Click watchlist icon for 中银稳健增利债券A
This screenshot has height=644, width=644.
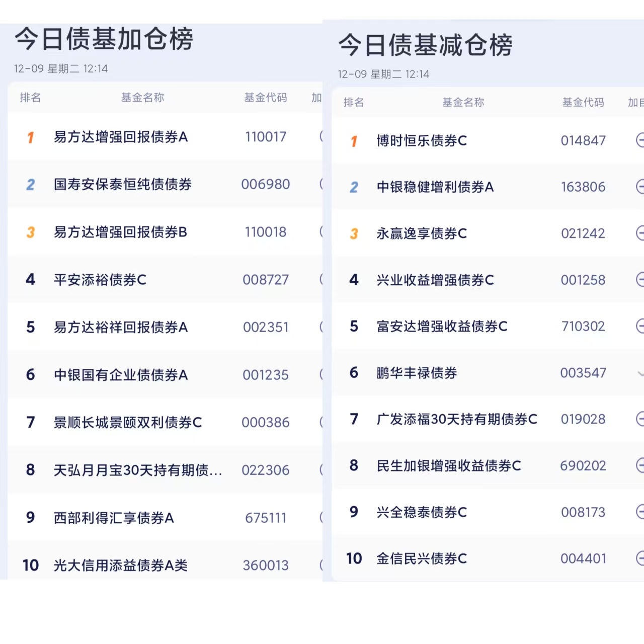point(640,187)
